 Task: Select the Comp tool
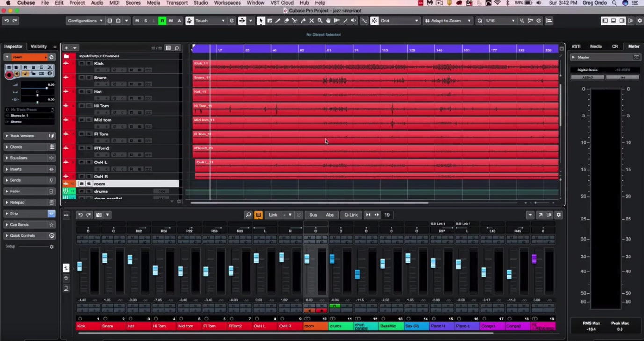pyautogui.click(x=337, y=21)
